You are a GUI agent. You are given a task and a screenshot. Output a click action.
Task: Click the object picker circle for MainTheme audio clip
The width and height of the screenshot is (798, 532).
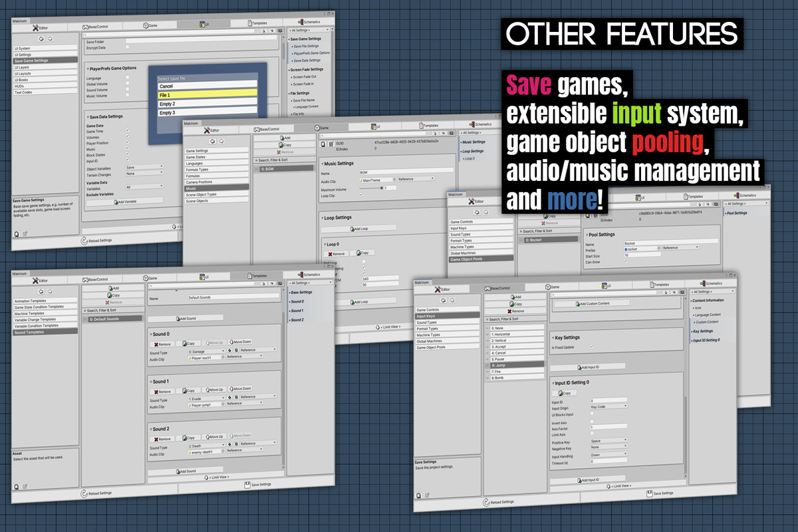click(396, 180)
